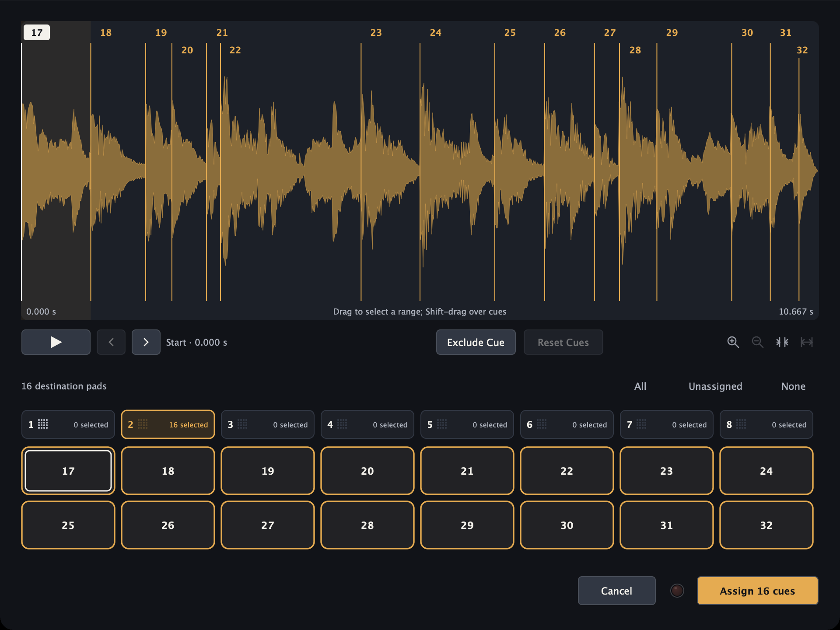This screenshot has width=840, height=630.
Task: Select cue marker 26 in waveform
Action: click(x=560, y=32)
